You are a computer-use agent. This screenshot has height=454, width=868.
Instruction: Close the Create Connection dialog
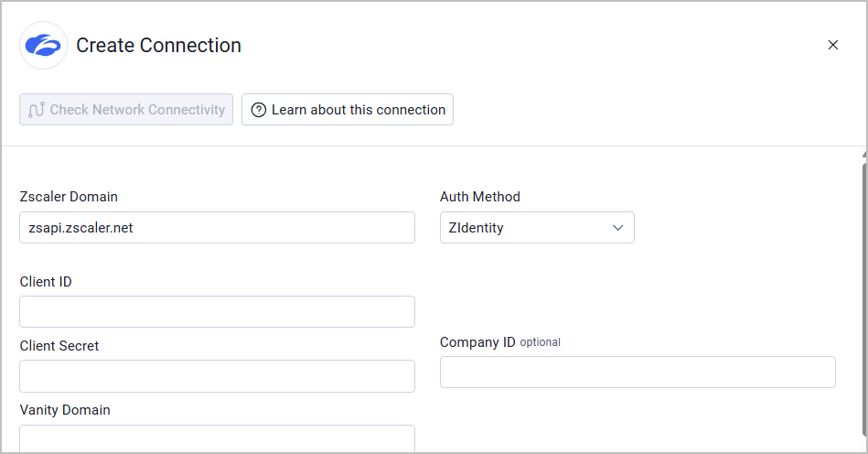click(832, 45)
